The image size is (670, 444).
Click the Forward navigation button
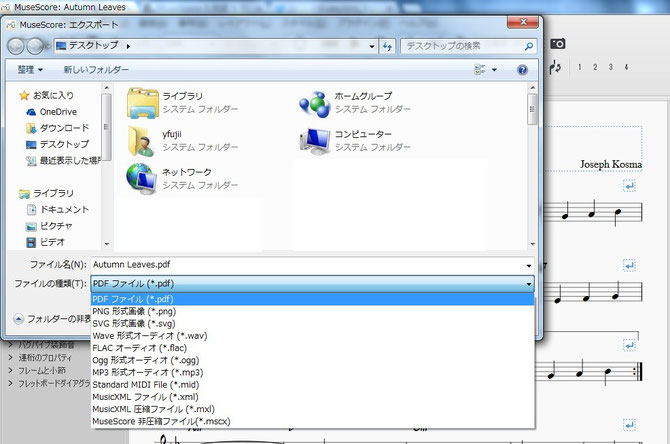(34, 46)
